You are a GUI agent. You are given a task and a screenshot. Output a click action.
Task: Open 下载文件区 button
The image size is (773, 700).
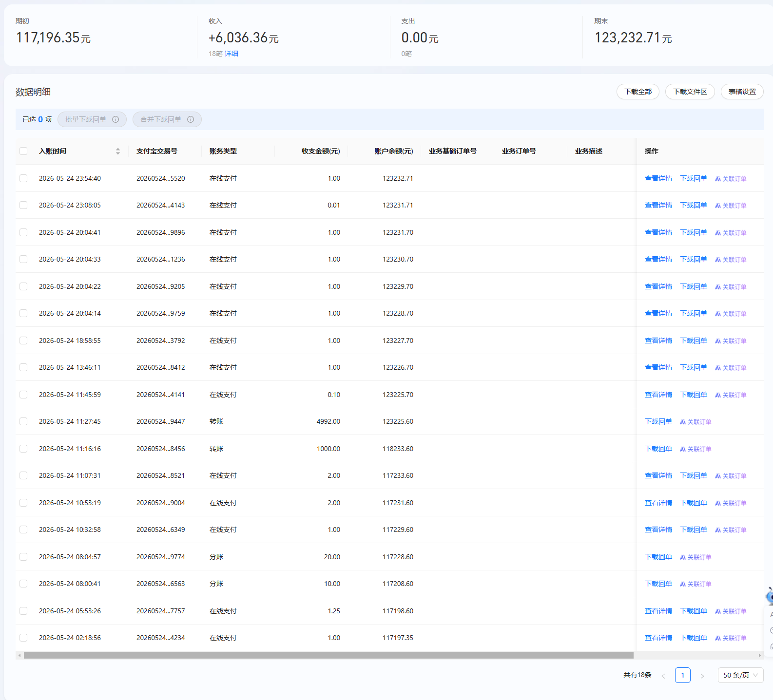[x=690, y=92]
